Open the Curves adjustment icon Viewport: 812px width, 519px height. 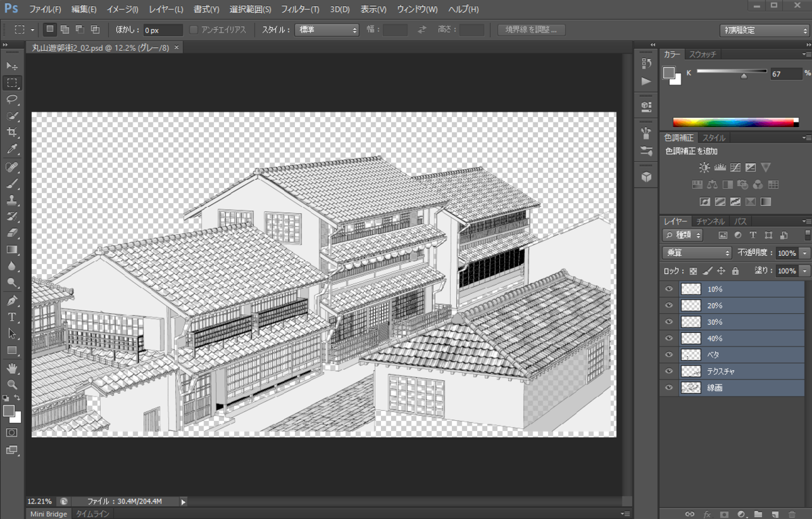coord(735,168)
